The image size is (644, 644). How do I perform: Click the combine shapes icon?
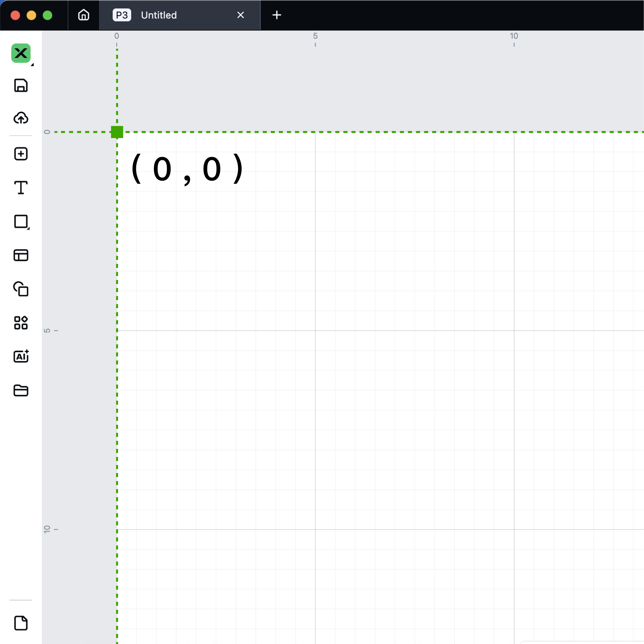click(x=21, y=289)
